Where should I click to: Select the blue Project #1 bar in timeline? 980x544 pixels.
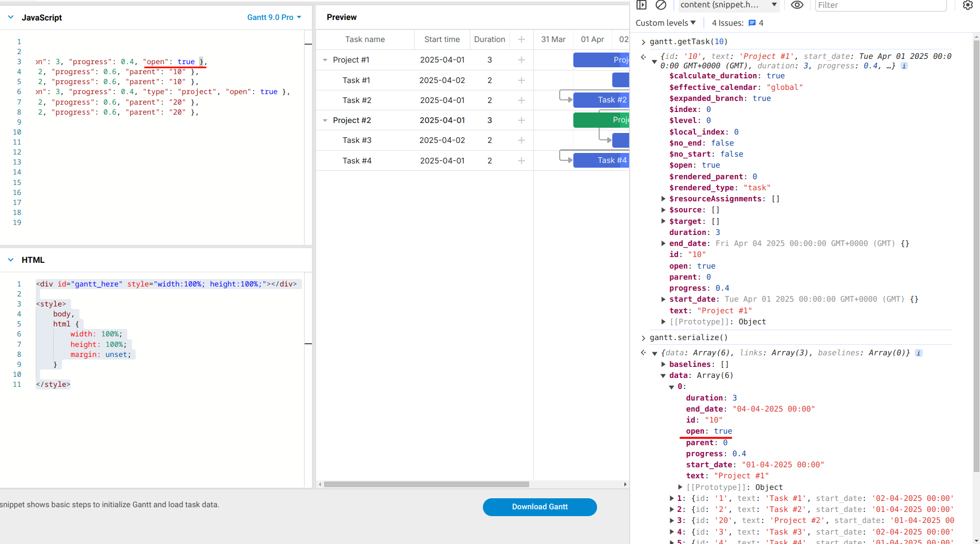[x=601, y=60]
